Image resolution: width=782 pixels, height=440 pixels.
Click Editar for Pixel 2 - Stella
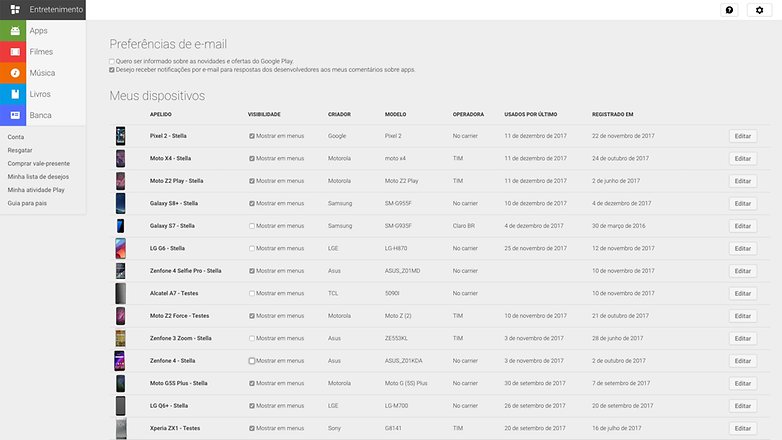(x=743, y=136)
